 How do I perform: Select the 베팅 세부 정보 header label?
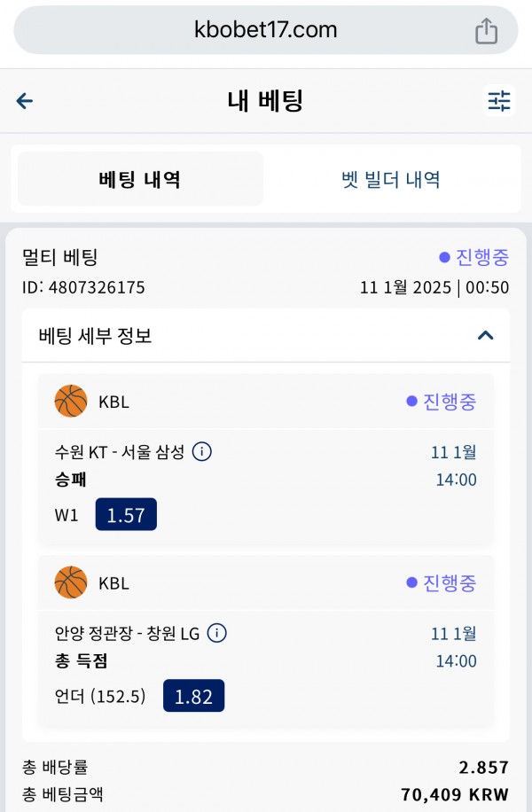pyautogui.click(x=95, y=336)
